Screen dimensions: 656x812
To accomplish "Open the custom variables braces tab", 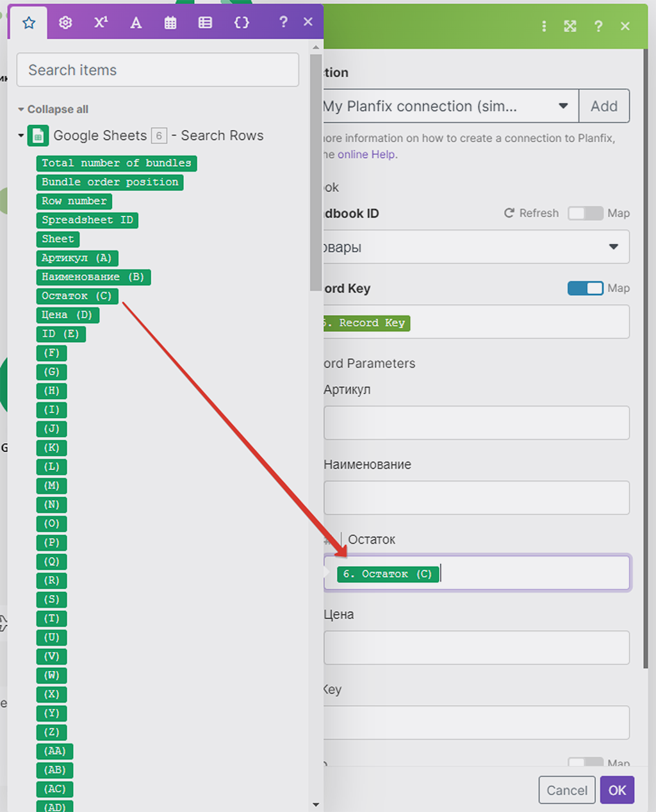I will tap(242, 23).
